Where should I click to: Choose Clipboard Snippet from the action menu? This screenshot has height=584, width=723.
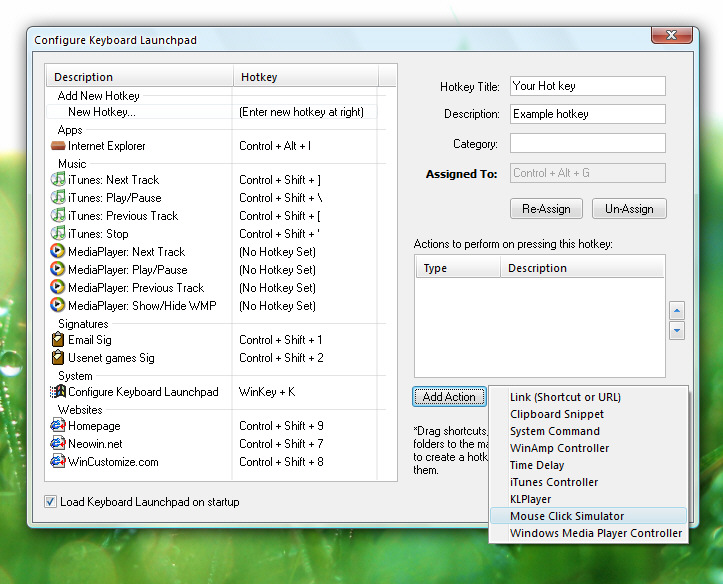[556, 414]
